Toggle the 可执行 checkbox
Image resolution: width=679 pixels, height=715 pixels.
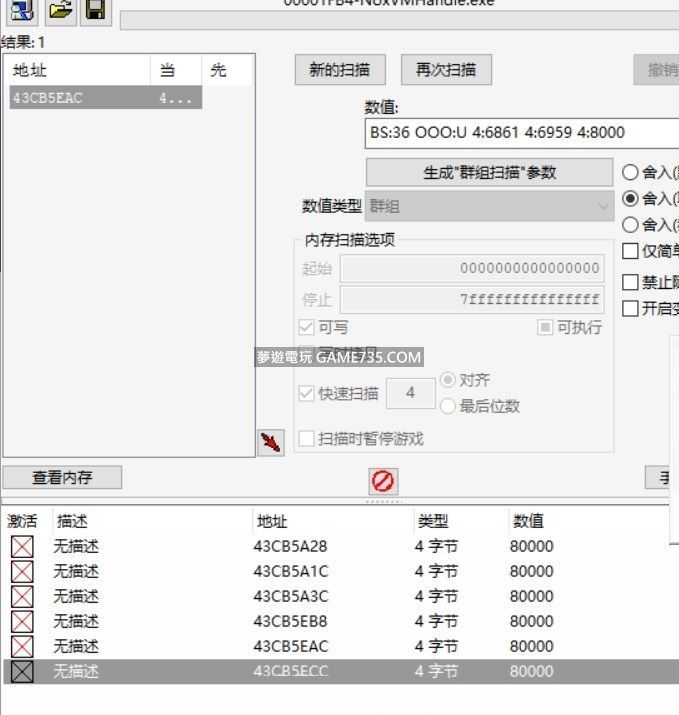point(545,327)
